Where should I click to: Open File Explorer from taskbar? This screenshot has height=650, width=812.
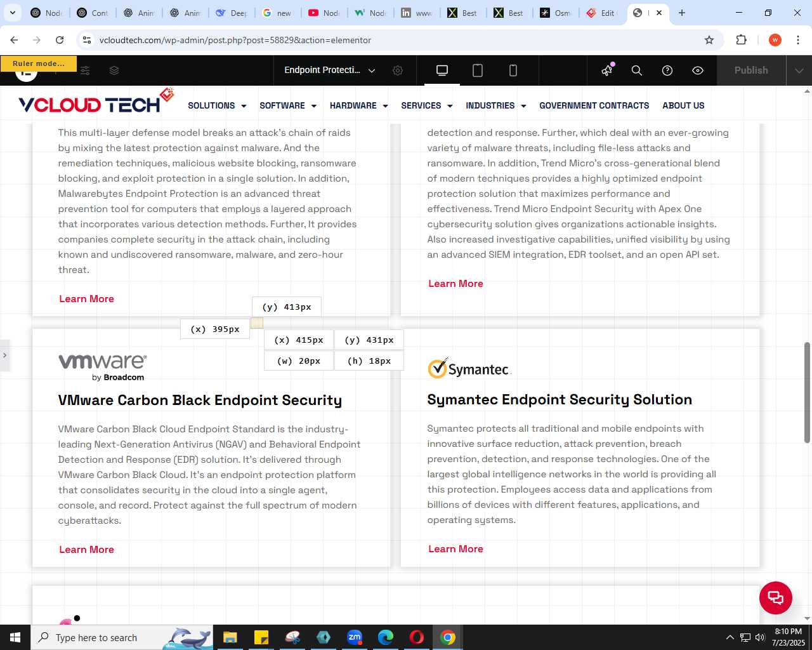[230, 637]
